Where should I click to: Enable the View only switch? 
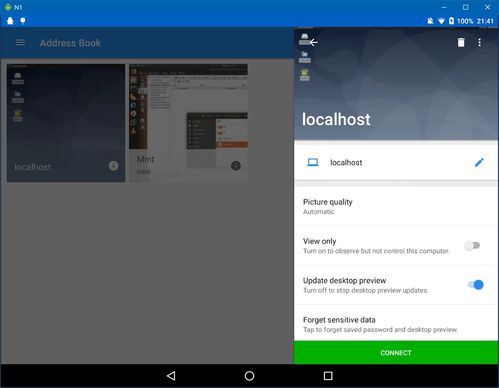(472, 246)
